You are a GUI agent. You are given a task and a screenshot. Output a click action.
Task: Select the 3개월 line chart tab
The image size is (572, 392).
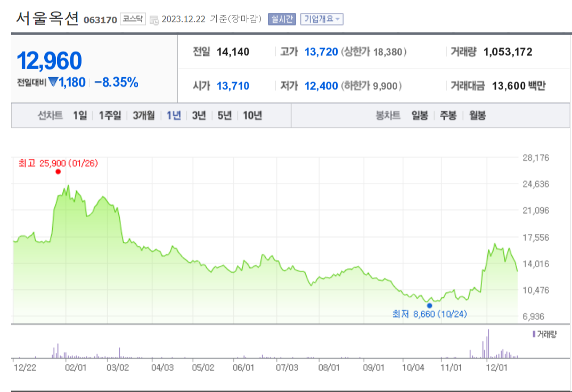click(144, 116)
